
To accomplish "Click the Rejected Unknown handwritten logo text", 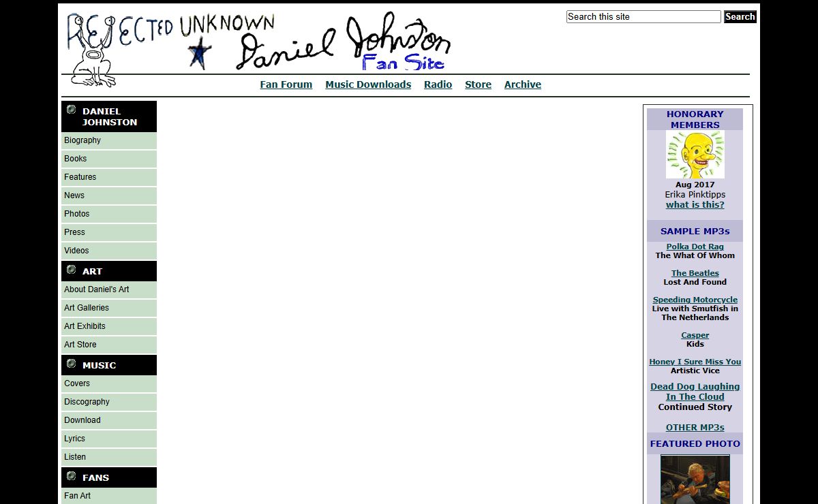I will point(170,31).
